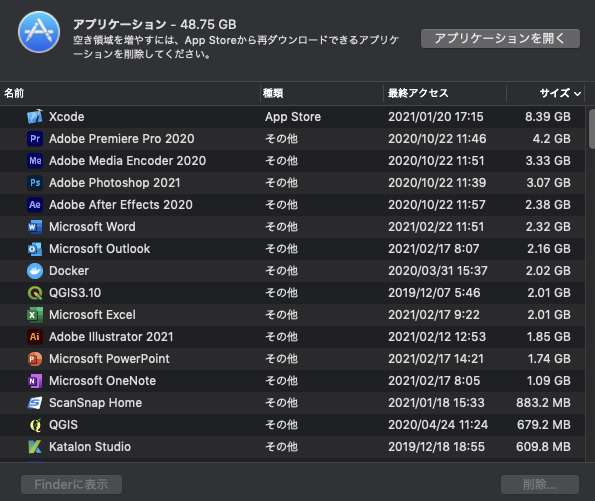Select the Adobe Illustrator 2021 icon
Image resolution: width=595 pixels, height=501 pixels.
(35, 337)
